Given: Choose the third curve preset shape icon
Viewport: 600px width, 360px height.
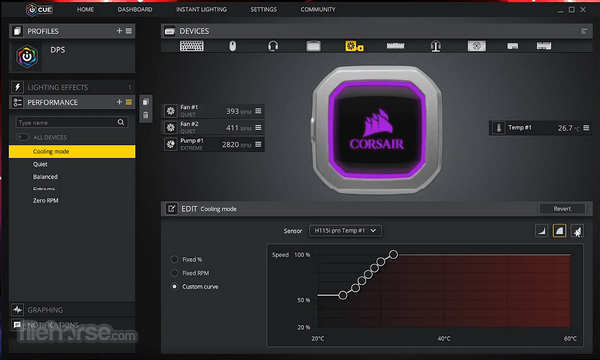Looking at the screenshot, I should click(577, 231).
